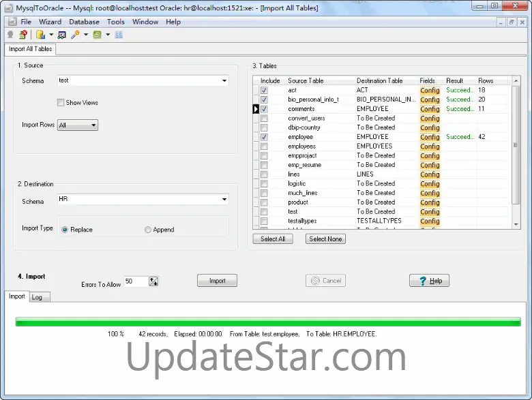532x400 pixels.
Task: Click Config for the product table
Action: [x=430, y=202]
